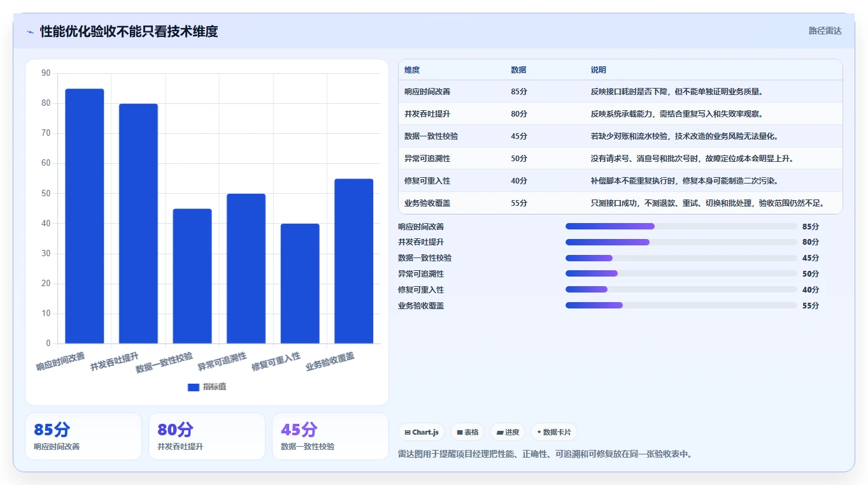Click the 业务验收覆盖 bar in the chart

click(353, 261)
